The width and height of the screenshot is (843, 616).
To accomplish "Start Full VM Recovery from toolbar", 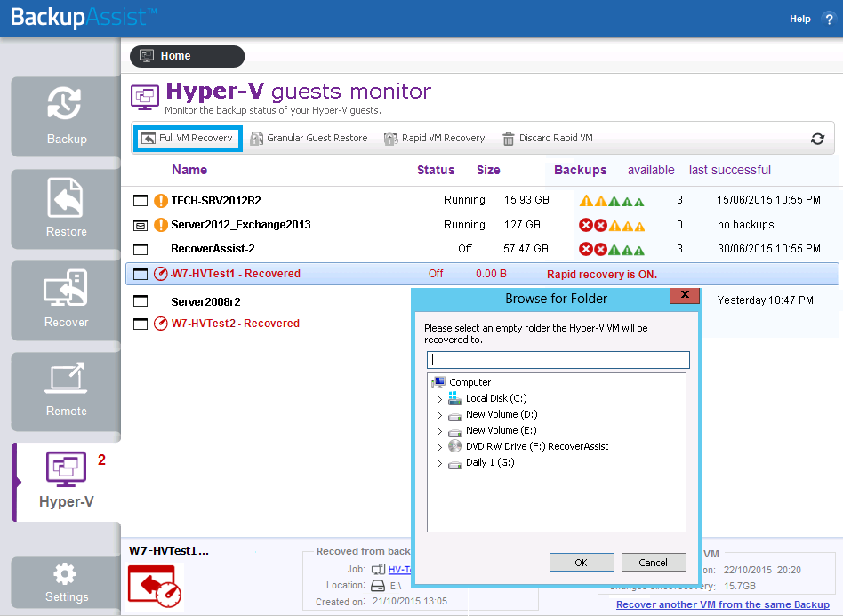I will click(188, 138).
